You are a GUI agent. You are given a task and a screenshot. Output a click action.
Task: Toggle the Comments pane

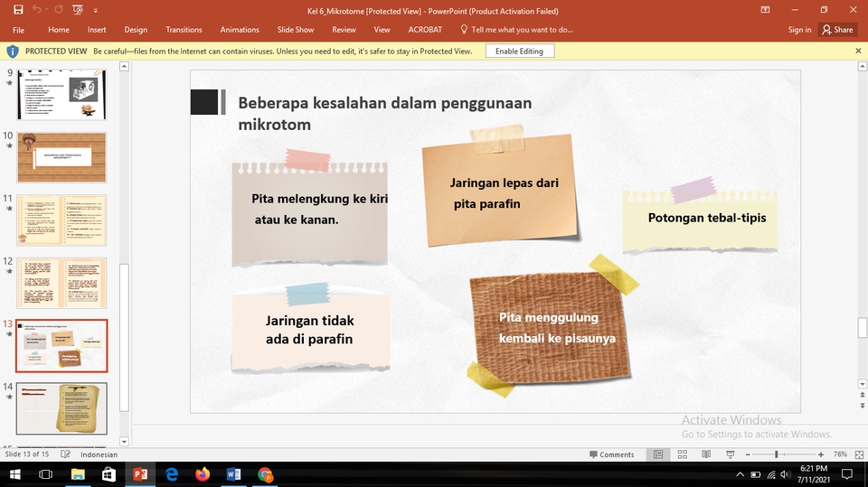point(612,454)
